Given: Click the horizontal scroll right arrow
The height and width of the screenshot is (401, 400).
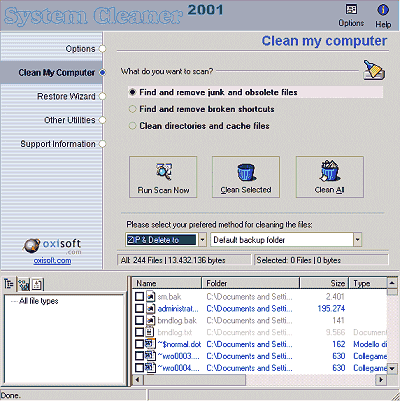Looking at the screenshot, I should click(x=381, y=380).
